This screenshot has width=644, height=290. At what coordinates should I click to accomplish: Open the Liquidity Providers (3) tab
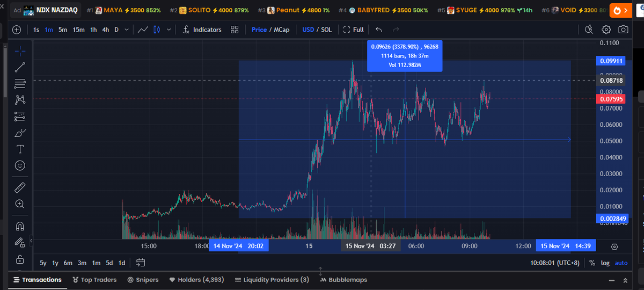pyautogui.click(x=272, y=280)
